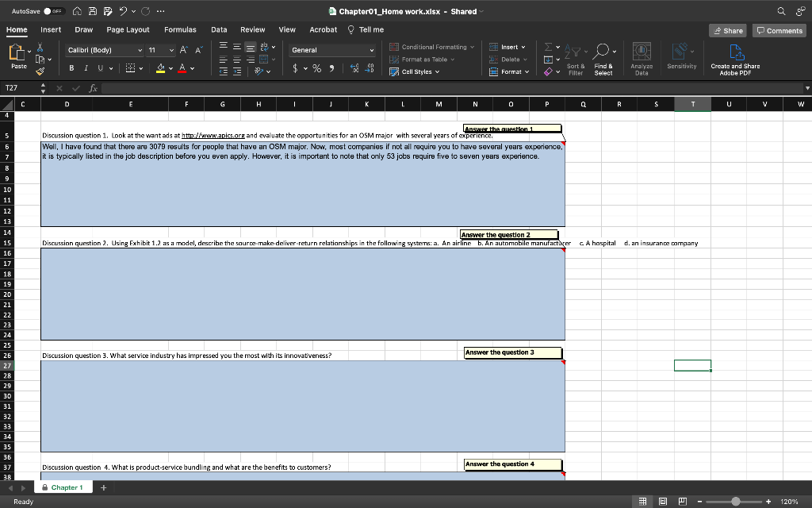This screenshot has width=812, height=508.
Task: Open the Formulas ribbon tab
Action: click(180, 29)
